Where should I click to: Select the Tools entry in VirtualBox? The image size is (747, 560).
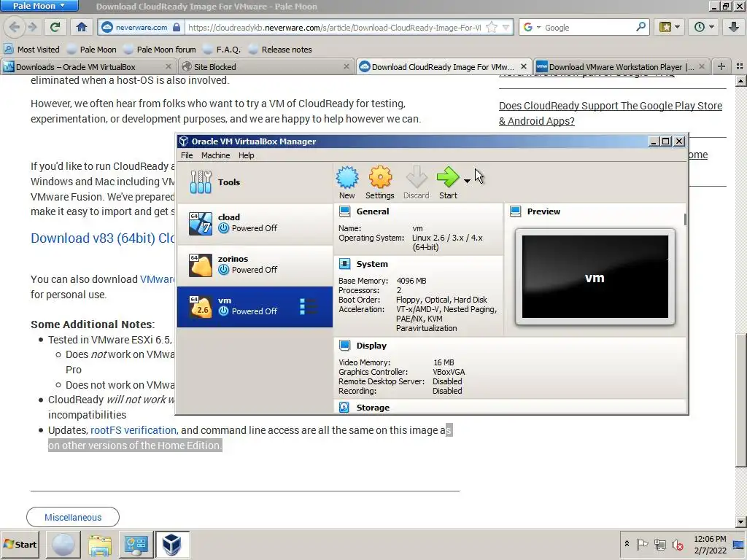point(255,182)
